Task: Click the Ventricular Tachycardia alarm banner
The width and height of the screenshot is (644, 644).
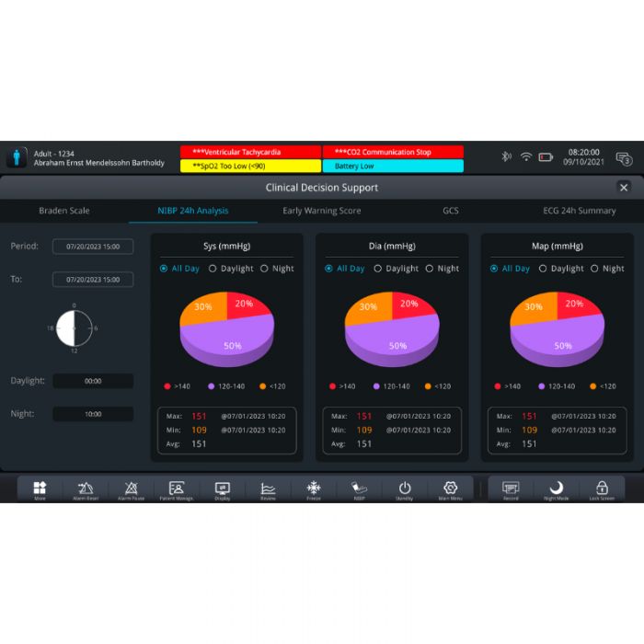Action: tap(249, 152)
